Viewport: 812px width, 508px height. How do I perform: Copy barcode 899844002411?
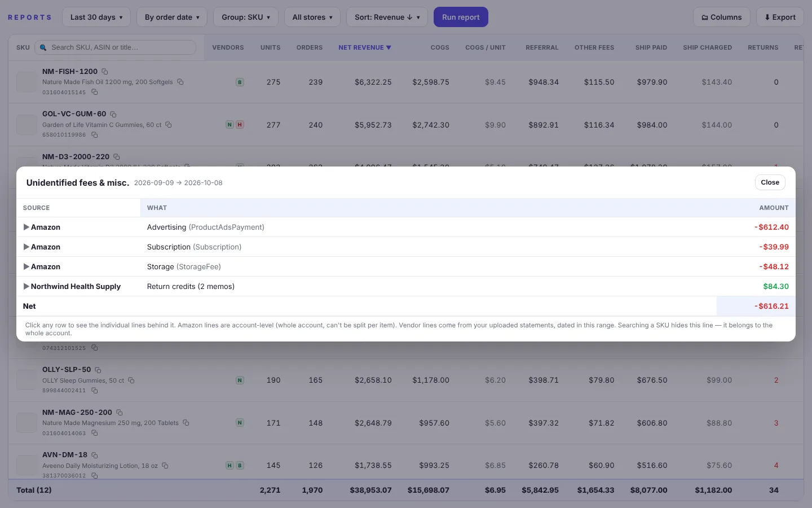coord(95,391)
